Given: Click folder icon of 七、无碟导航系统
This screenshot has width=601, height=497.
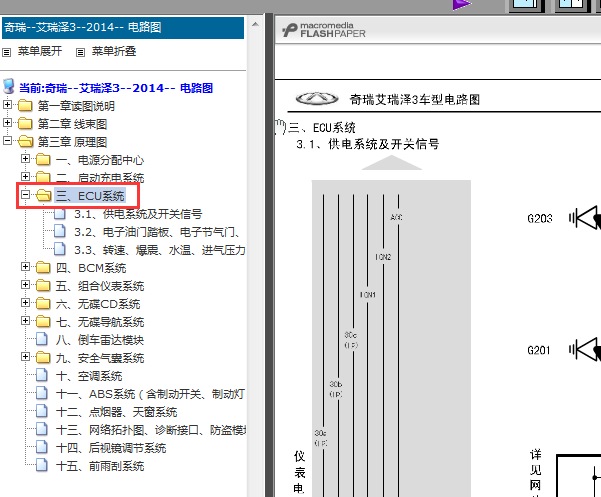Looking at the screenshot, I should pos(43,321).
